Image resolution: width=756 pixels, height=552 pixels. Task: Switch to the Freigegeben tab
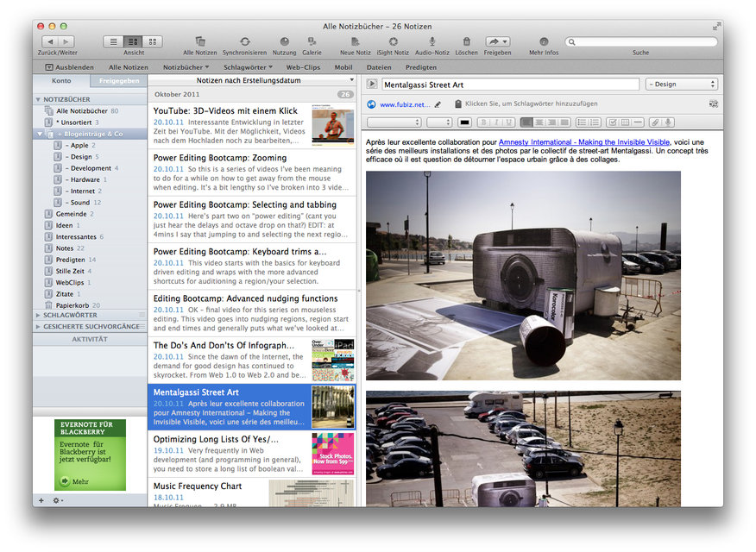point(119,81)
